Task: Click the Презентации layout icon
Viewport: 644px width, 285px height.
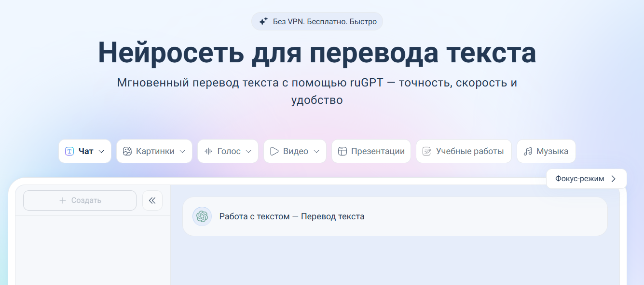Action: click(x=343, y=151)
